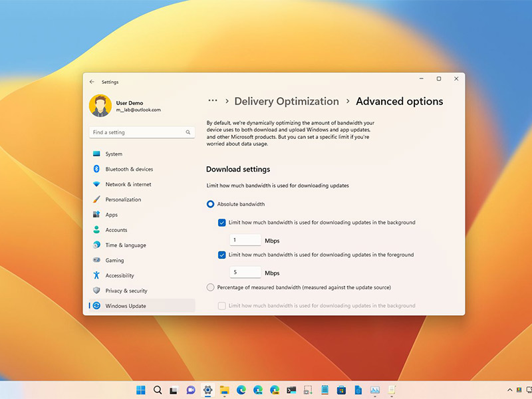Open the blue document app on taskbar

pyautogui.click(x=358, y=390)
